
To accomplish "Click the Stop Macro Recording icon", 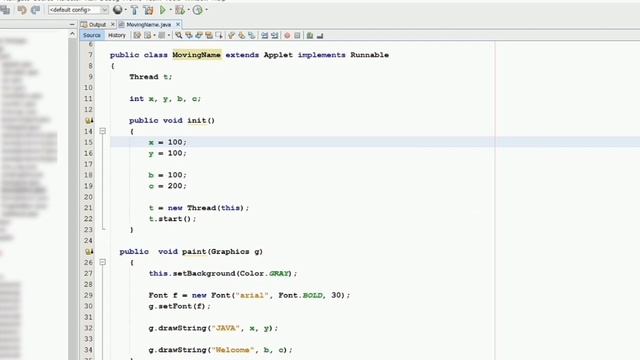I will point(297,36).
